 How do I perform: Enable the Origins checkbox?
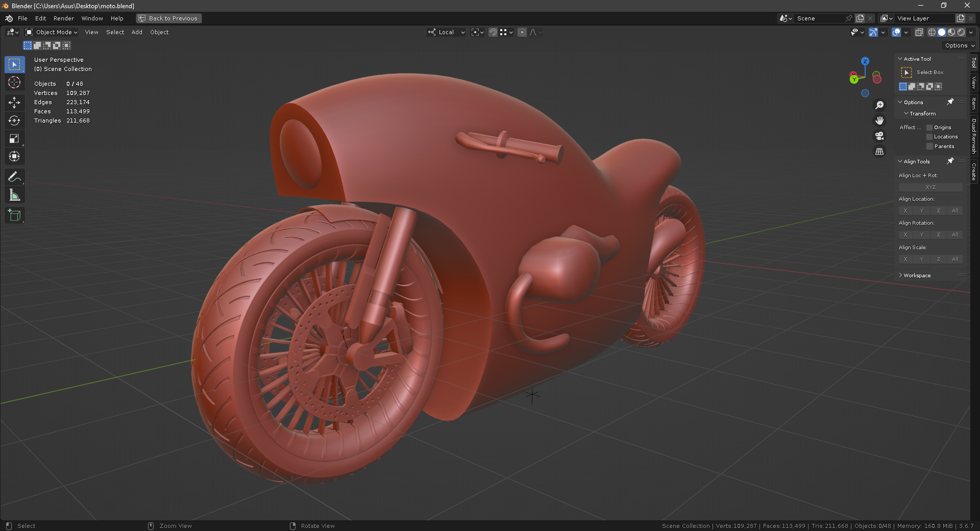tap(929, 128)
